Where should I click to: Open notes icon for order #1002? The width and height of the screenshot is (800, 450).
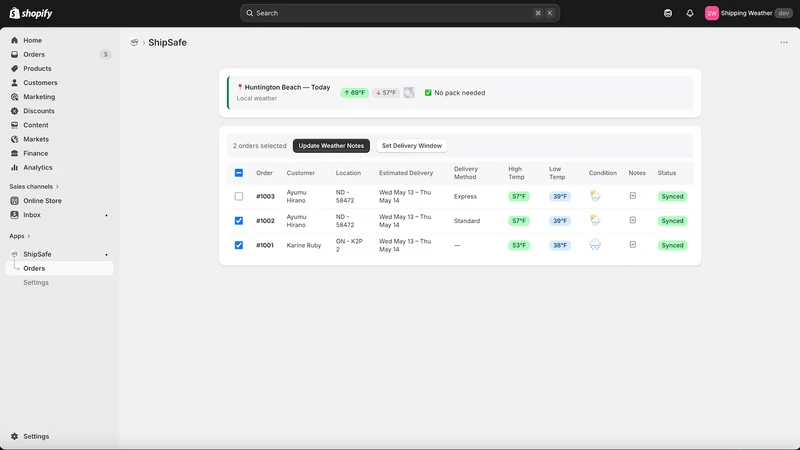pos(633,220)
